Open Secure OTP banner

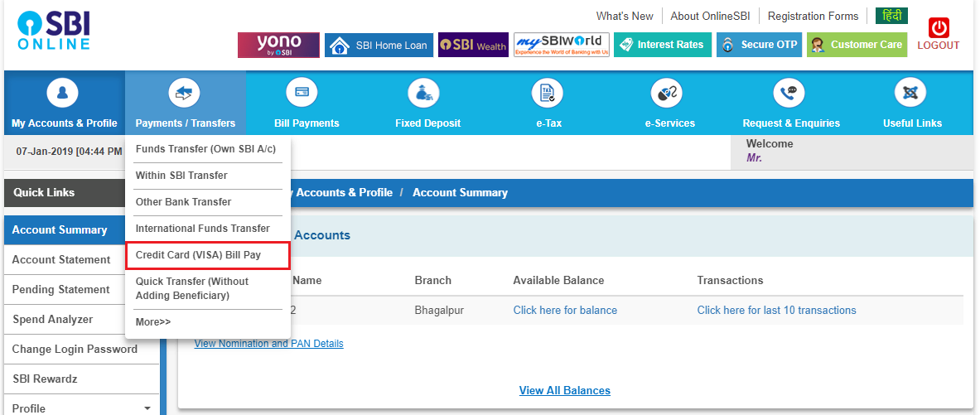(759, 45)
